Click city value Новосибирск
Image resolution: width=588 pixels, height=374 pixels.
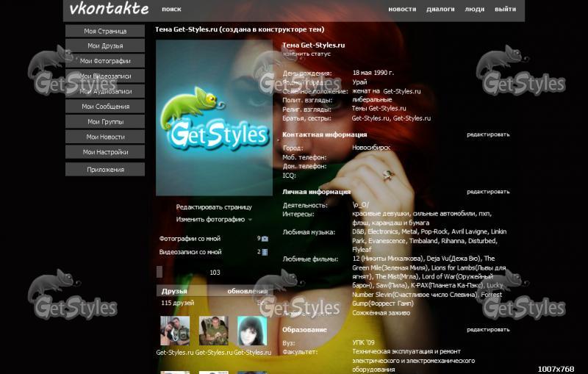click(371, 148)
